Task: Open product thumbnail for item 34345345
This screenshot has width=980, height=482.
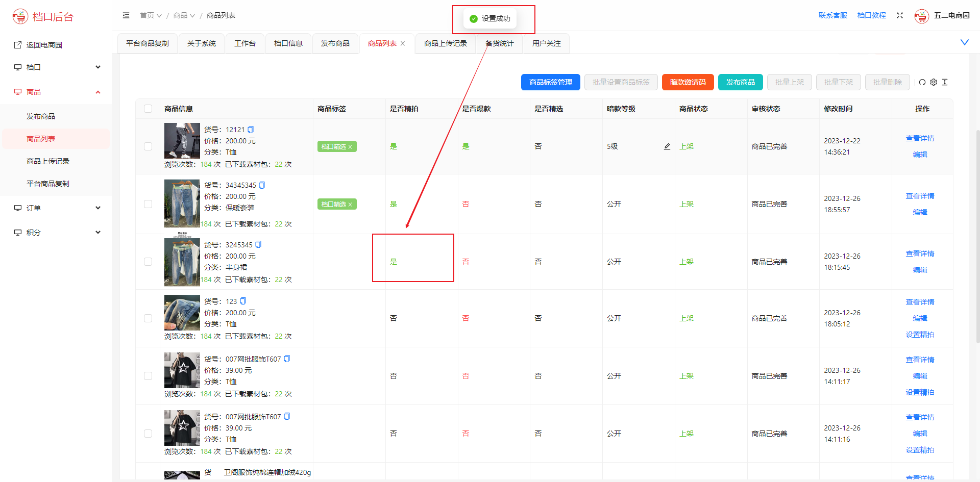Action: [182, 203]
